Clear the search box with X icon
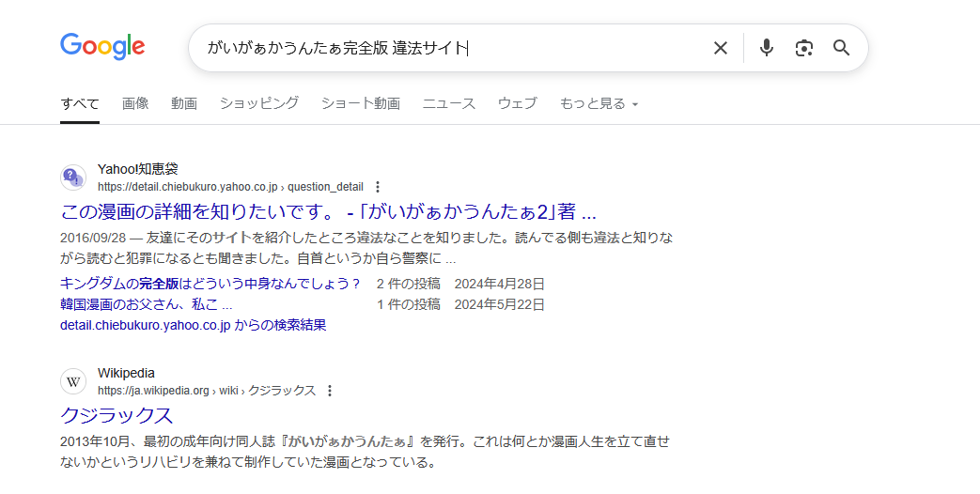980x494 pixels. tap(721, 48)
